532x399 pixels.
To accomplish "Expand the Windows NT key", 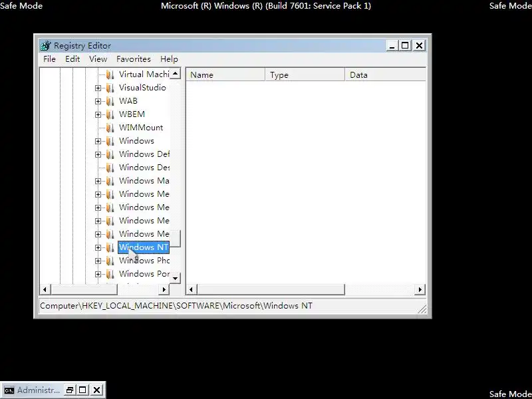I will tap(98, 247).
